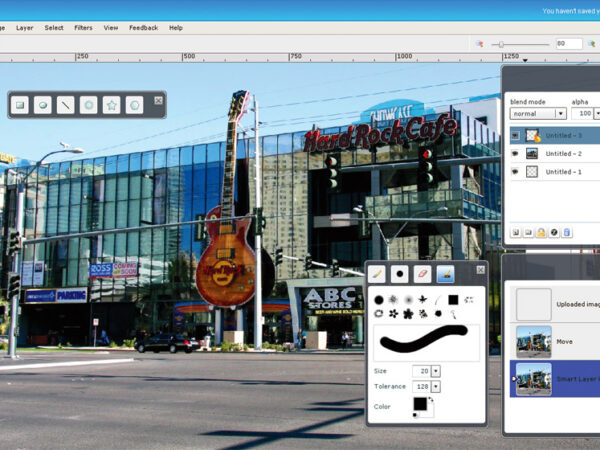
Task: Select the Move history entry
Action: click(x=555, y=340)
